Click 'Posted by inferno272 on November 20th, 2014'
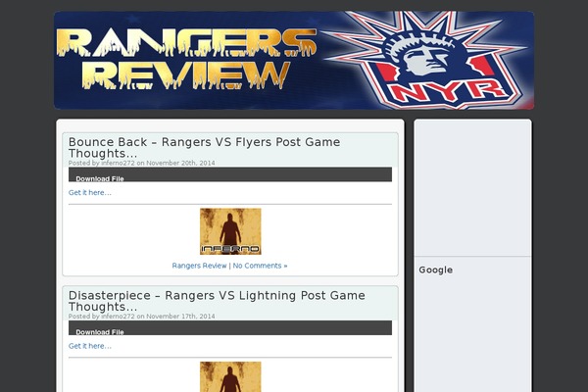This screenshot has height=392, width=588. point(142,163)
